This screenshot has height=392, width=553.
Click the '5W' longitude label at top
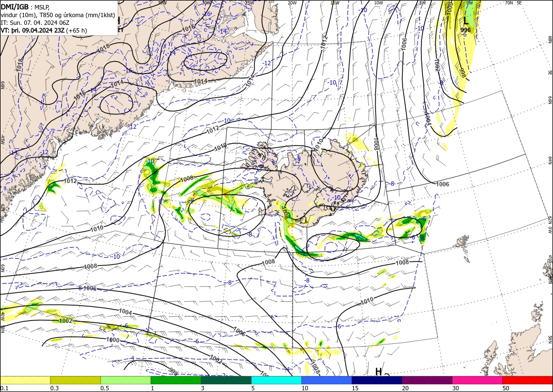pos(422,3)
